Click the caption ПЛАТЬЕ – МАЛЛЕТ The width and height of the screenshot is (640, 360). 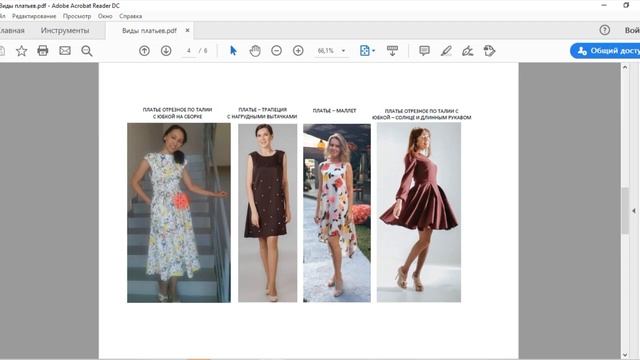tap(334, 111)
